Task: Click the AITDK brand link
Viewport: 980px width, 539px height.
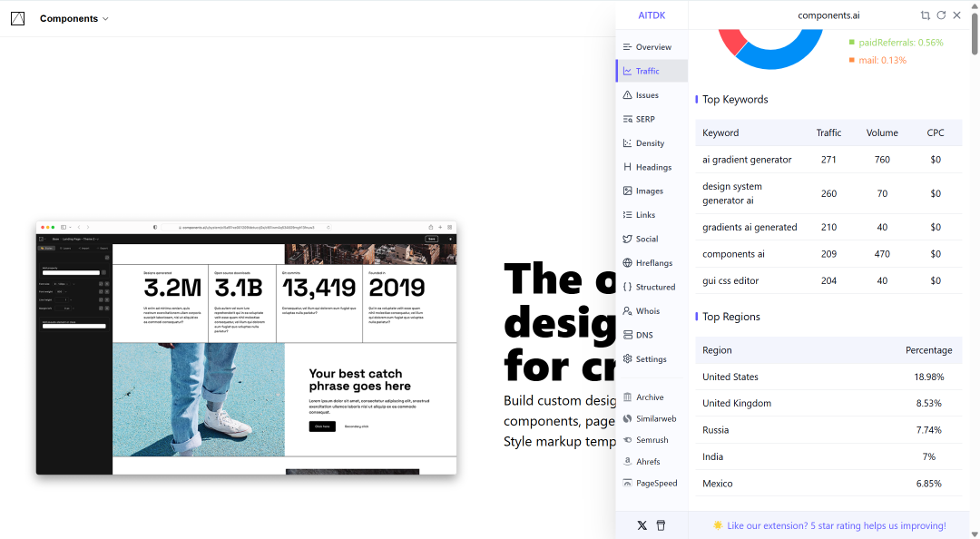Action: click(652, 15)
